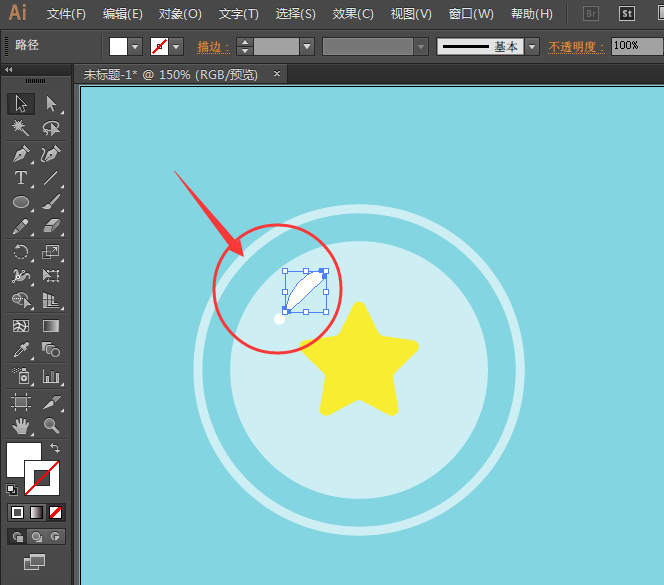Open stroke color dropdown arrow
Screen dimensions: 664x585
click(176, 47)
